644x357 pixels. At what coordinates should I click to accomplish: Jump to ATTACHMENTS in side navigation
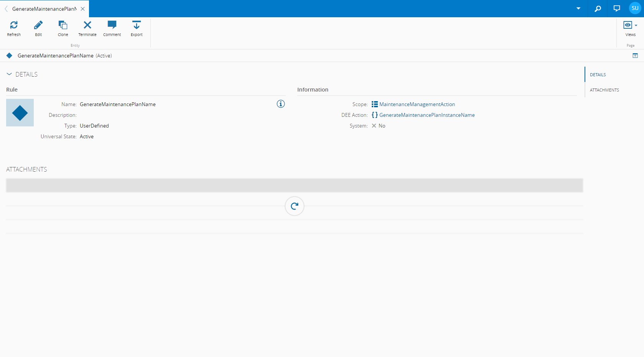604,90
